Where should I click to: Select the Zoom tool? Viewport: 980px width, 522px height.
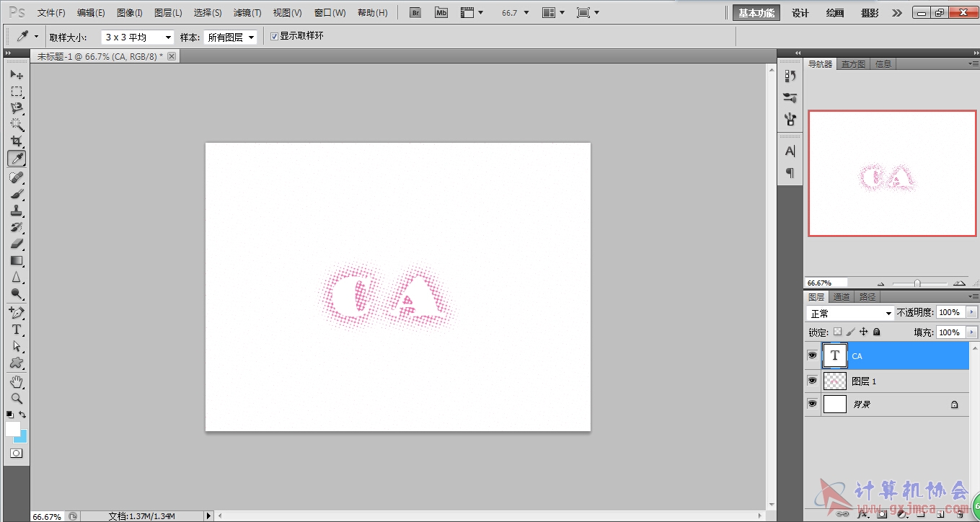(17, 397)
